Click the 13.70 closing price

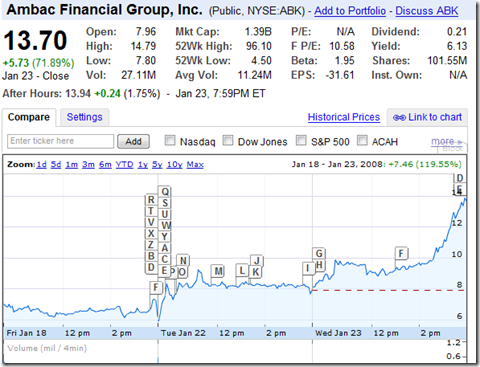click(x=35, y=41)
